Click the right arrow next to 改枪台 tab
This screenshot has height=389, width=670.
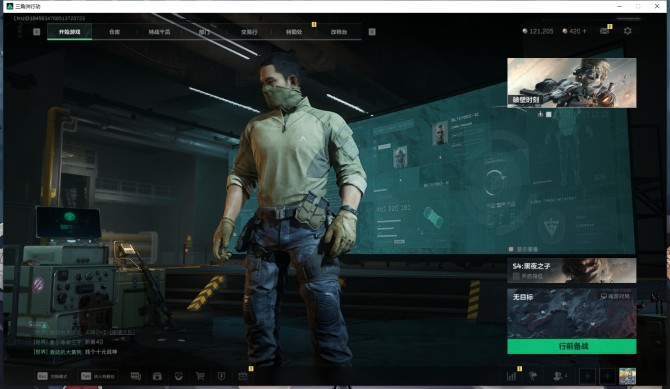pos(372,32)
